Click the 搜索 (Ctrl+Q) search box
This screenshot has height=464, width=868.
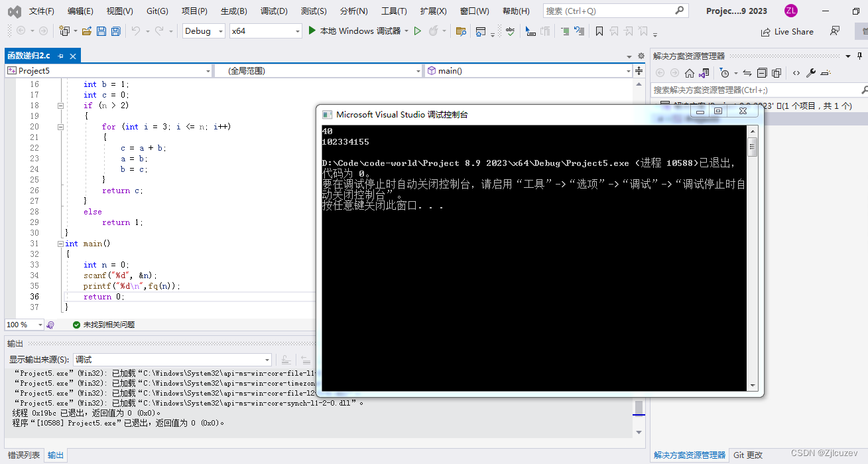click(x=615, y=11)
